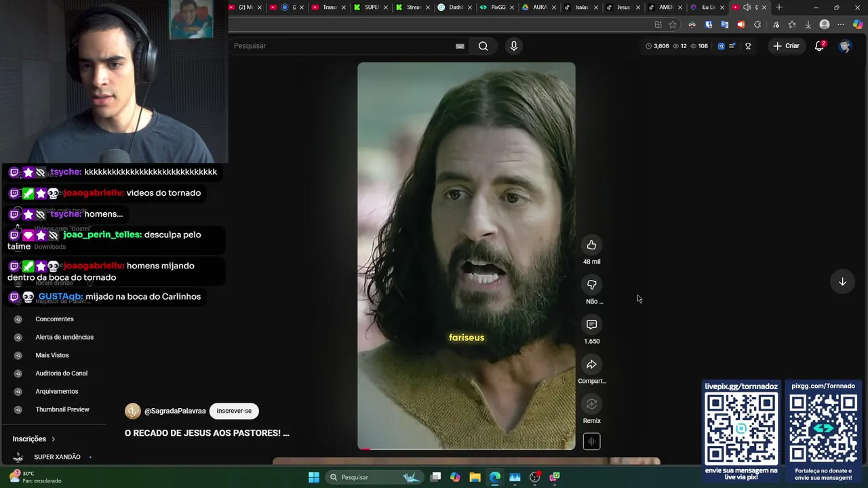Expand the Inscrições section chevron
868x488 pixels.
pos(54,439)
